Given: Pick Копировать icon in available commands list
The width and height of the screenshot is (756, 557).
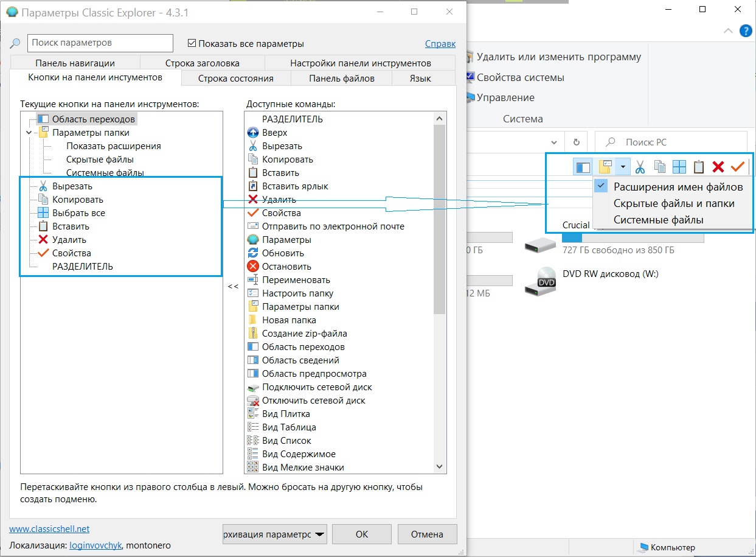Looking at the screenshot, I should click(253, 159).
